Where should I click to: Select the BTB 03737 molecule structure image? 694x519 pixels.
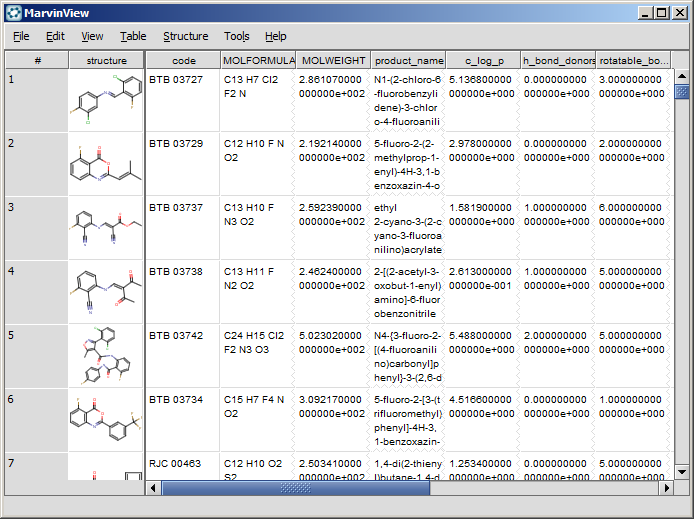pyautogui.click(x=107, y=228)
